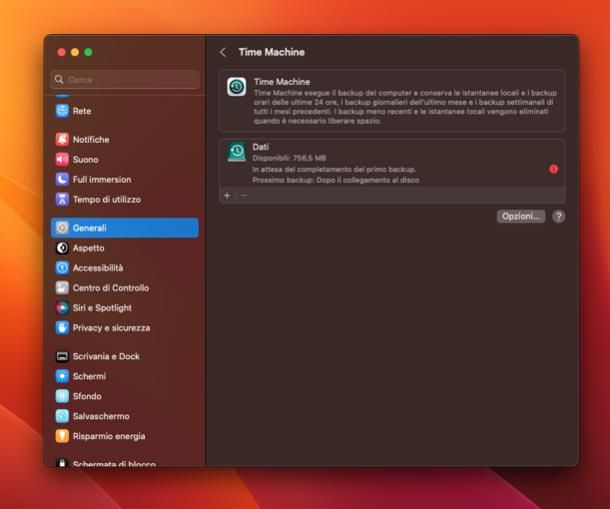Minimize window with the yellow button
Image resolution: width=610 pixels, height=509 pixels.
(x=75, y=52)
